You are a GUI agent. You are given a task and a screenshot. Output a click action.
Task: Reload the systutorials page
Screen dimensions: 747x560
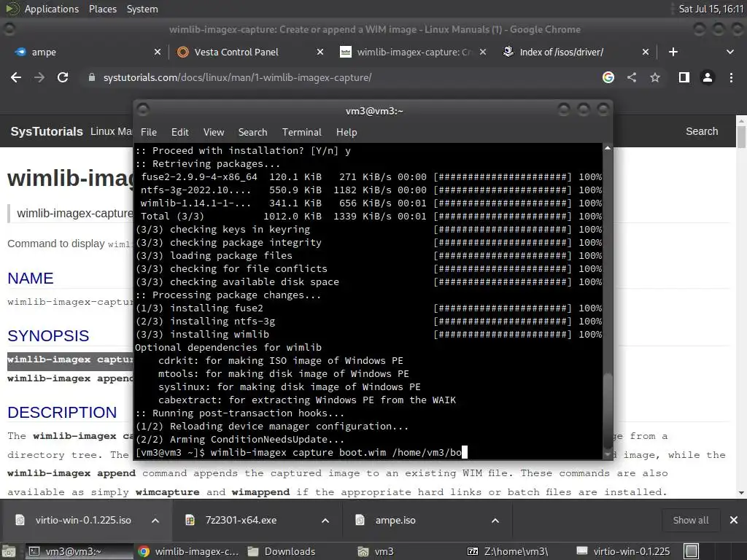(63, 77)
